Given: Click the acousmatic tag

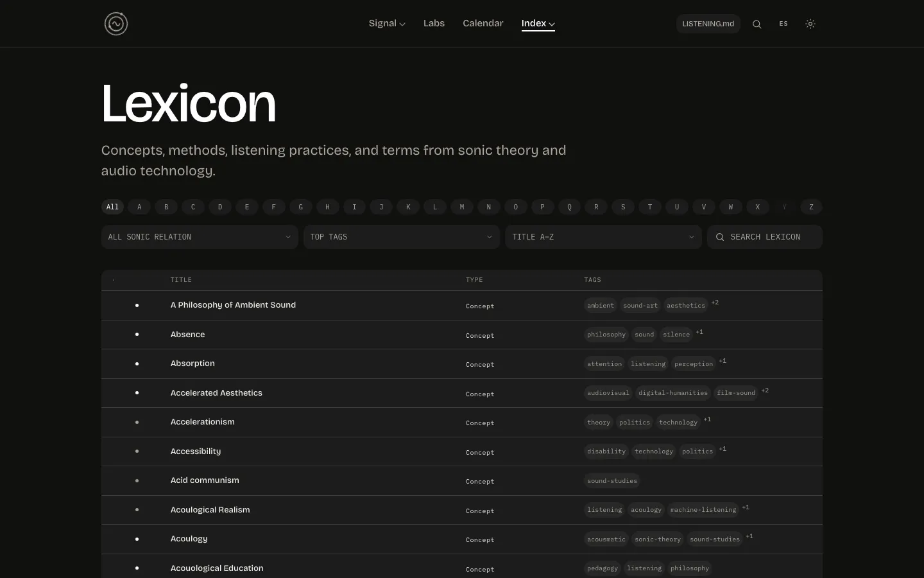Looking at the screenshot, I should click(606, 539).
